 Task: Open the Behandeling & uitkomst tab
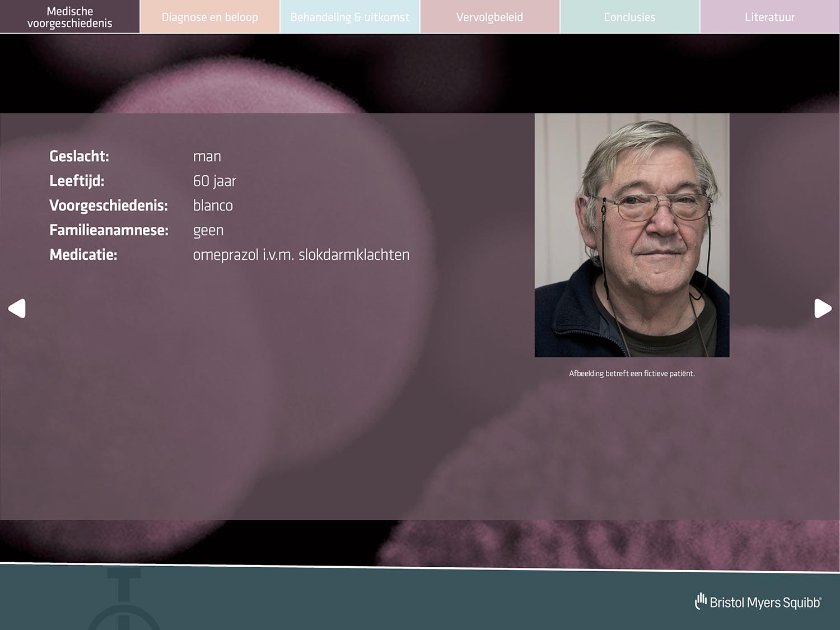tap(350, 17)
